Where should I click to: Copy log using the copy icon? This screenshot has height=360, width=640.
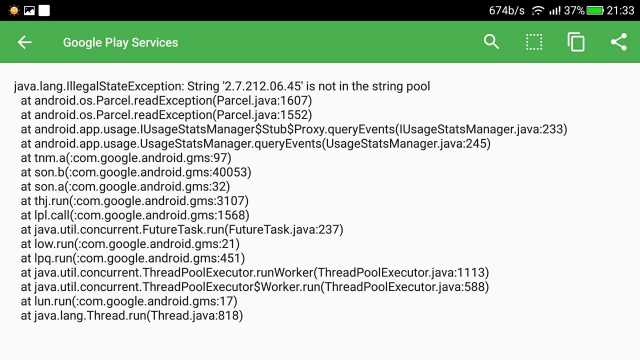coord(576,42)
